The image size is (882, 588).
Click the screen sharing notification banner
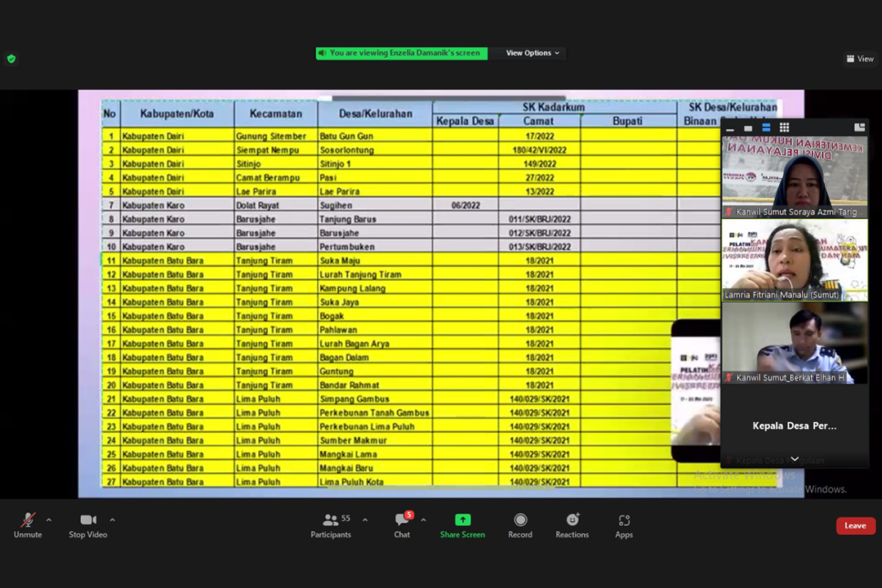click(401, 53)
